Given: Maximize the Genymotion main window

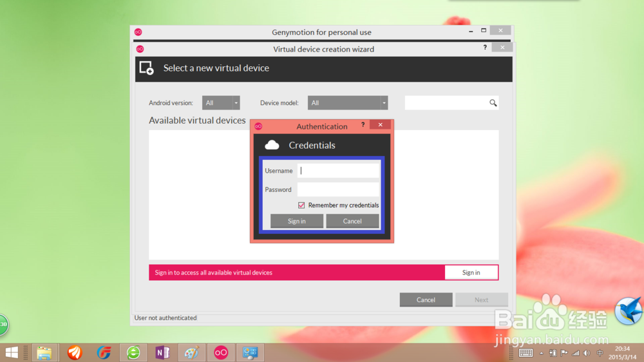Looking at the screenshot, I should pos(484,30).
